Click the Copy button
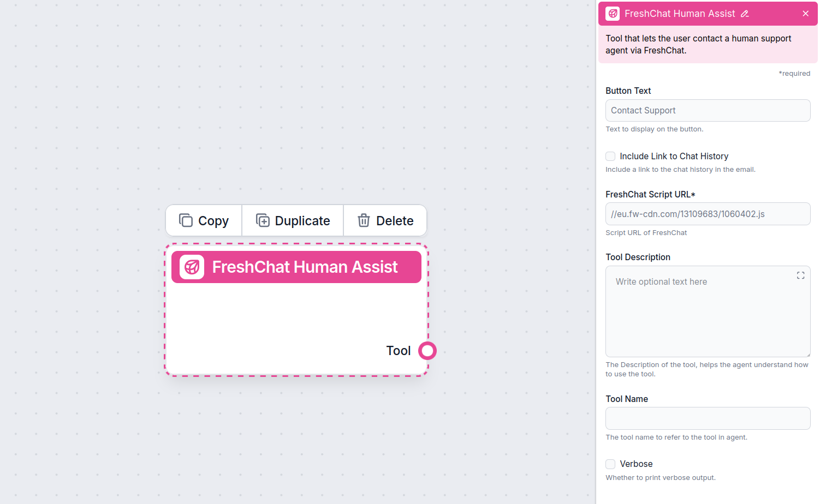 [x=203, y=220]
